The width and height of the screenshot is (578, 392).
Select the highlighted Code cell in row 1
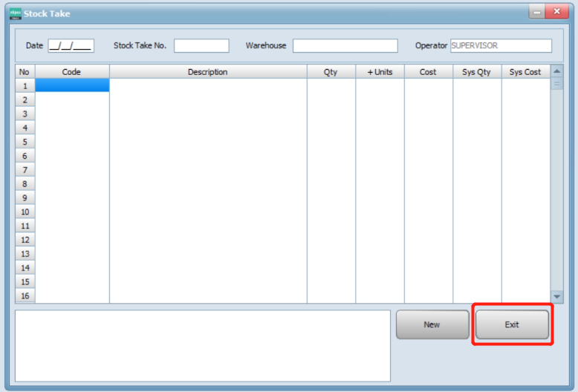tap(72, 86)
